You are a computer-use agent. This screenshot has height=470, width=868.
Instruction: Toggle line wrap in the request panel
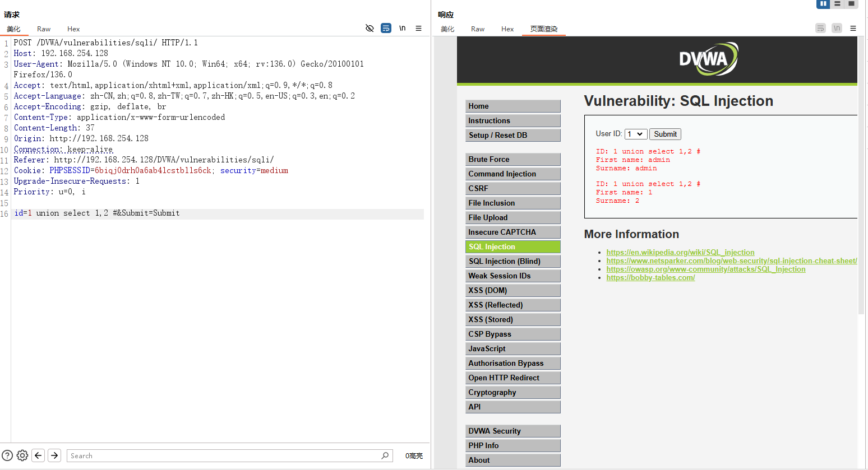click(x=386, y=28)
